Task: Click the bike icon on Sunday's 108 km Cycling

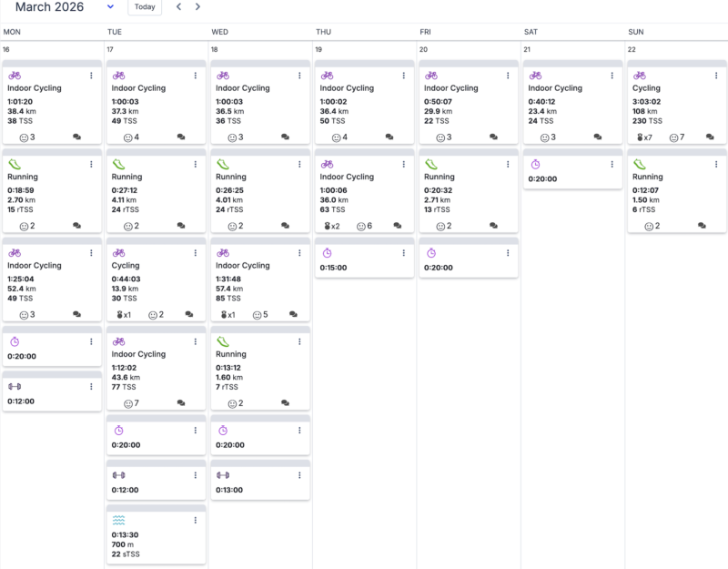Action: pos(640,76)
